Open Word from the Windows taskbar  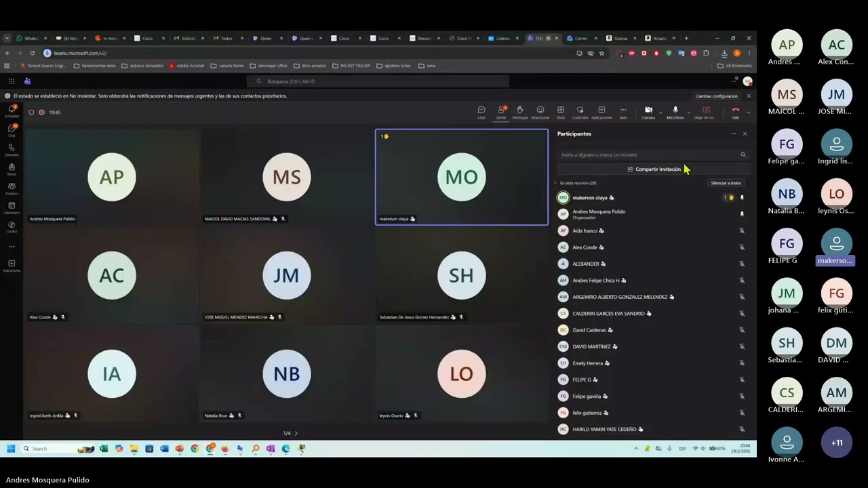pyautogui.click(x=164, y=449)
